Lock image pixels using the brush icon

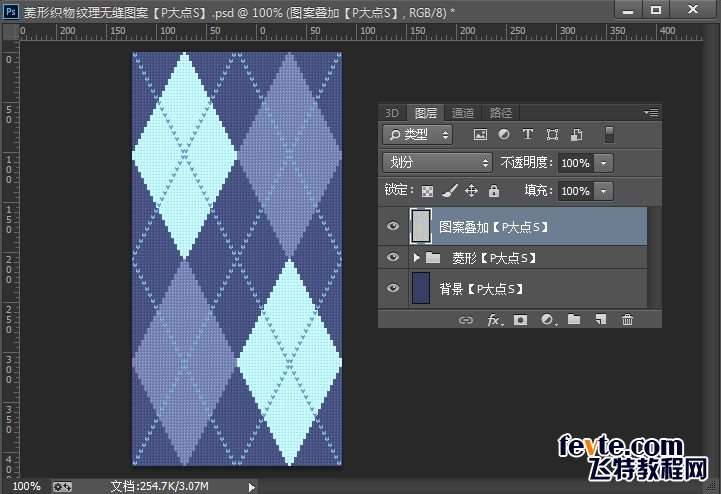[x=450, y=190]
